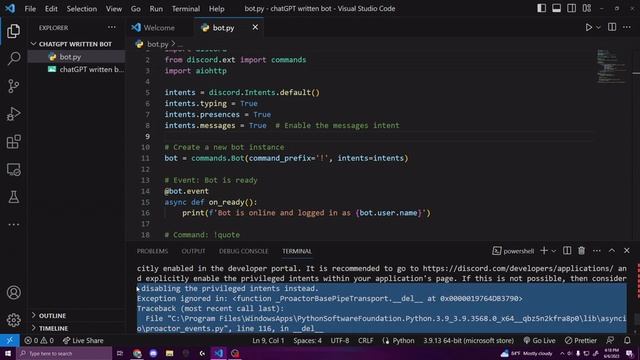Split the terminal
This screenshot has height=360, width=640.
(x=567, y=251)
